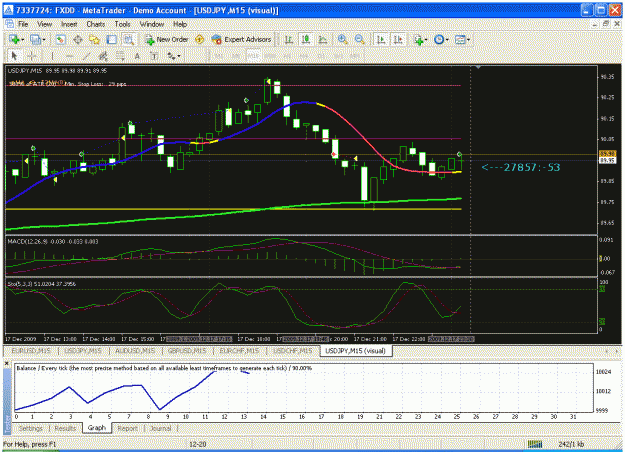This screenshot has width=625, height=452.
Task: Toggle Chart Shift option
Action: [398, 39]
